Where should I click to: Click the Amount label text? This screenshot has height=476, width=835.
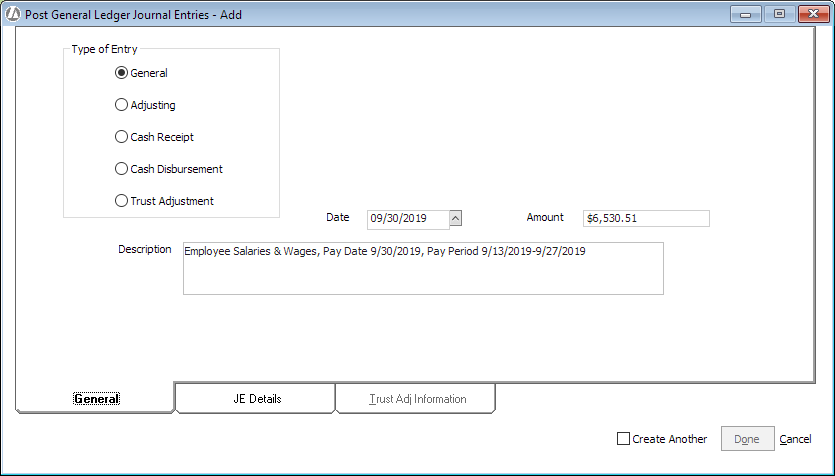point(545,217)
